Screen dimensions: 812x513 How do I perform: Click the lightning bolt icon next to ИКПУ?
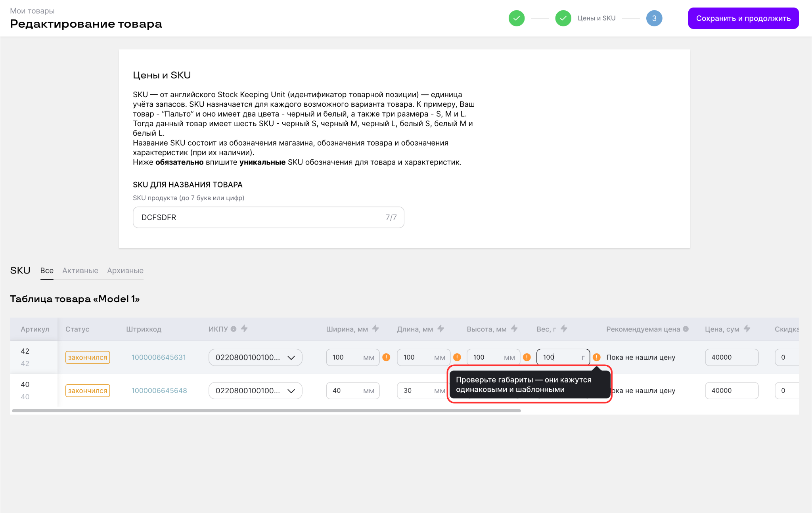(244, 329)
